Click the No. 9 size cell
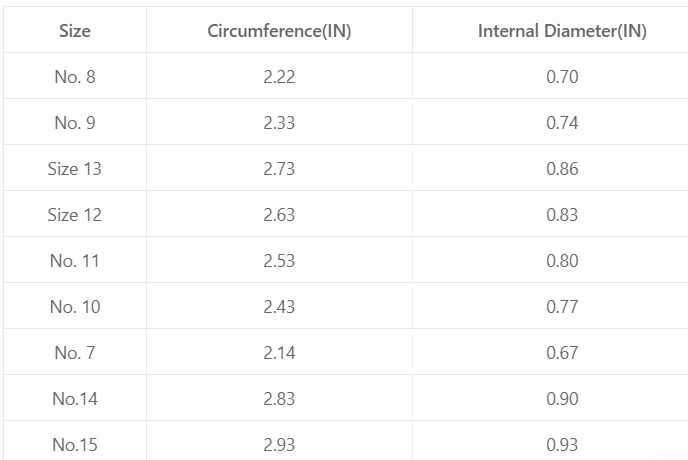 75,123
